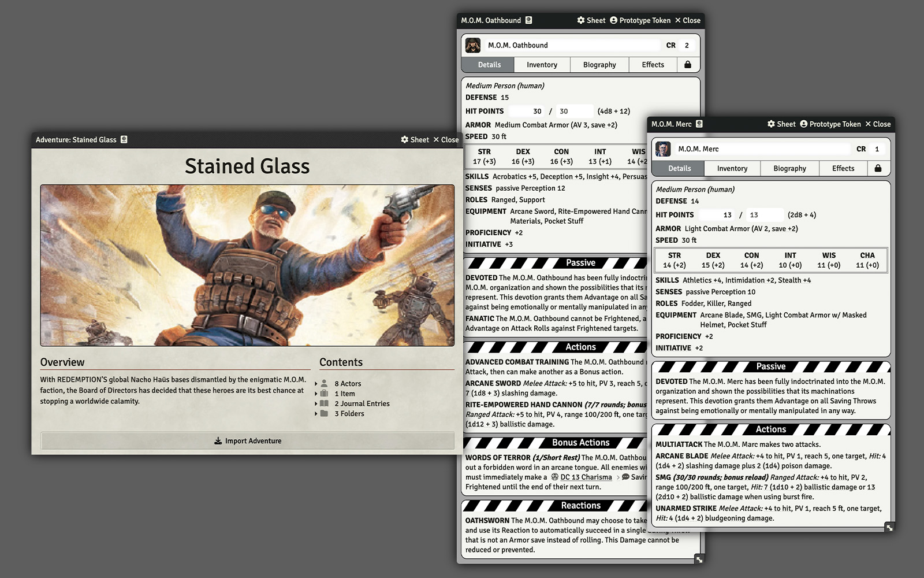
Task: Click the WORDS OF TERROR bonus action
Action: (x=498, y=457)
